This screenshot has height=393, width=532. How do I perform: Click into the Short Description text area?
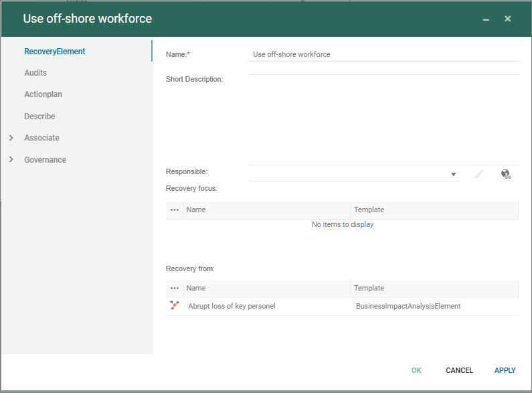[383, 114]
